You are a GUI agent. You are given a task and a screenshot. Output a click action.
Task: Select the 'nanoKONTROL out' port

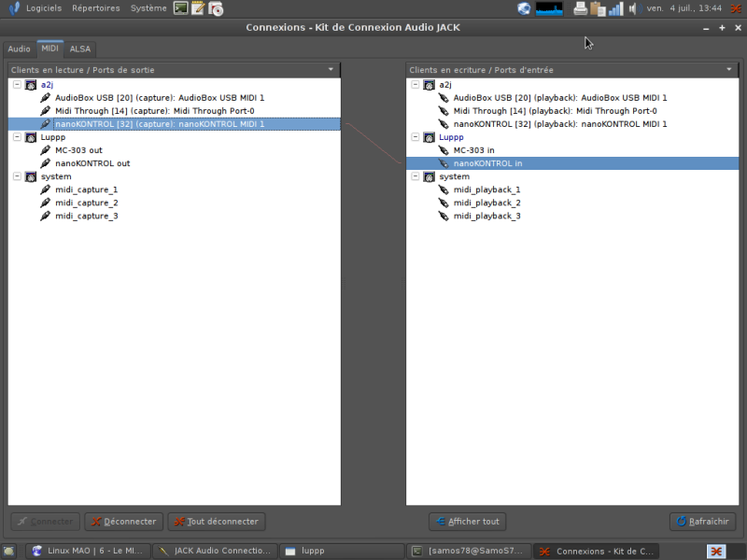92,163
